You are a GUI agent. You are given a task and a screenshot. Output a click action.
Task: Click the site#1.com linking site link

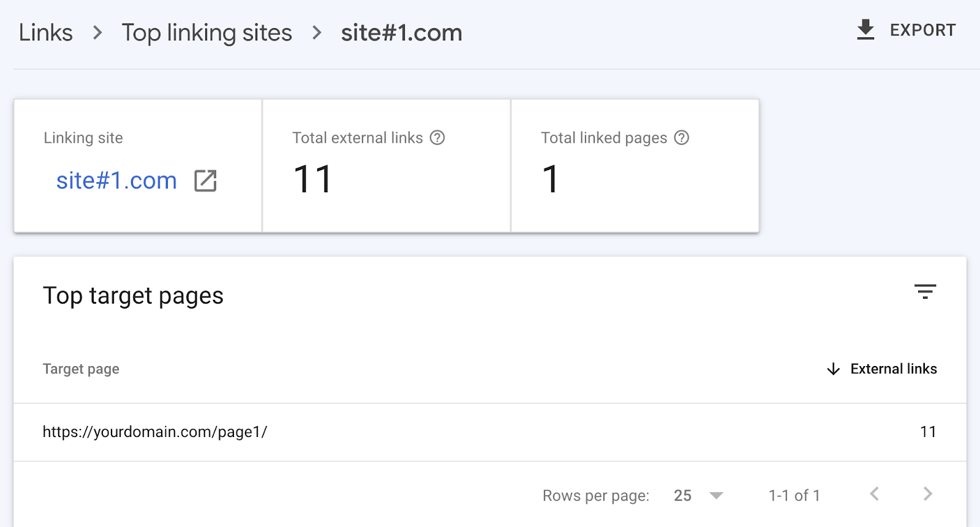[x=116, y=181]
